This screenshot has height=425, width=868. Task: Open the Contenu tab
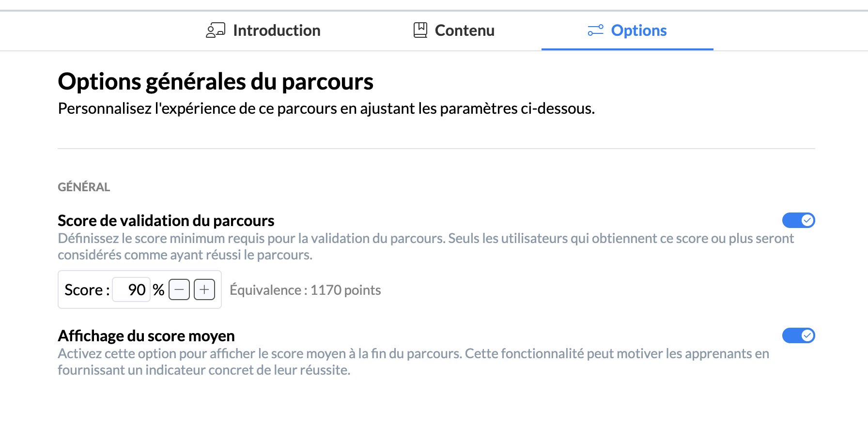point(464,30)
